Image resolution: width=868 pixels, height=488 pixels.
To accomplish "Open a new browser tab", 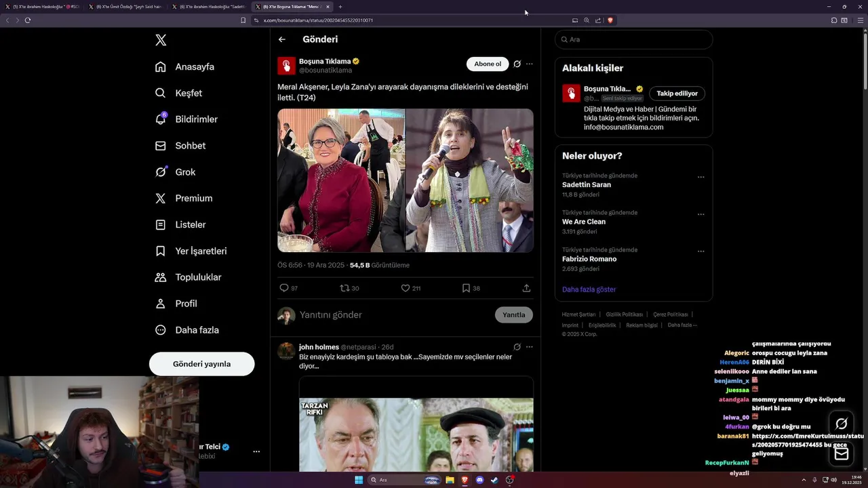I will tap(340, 7).
